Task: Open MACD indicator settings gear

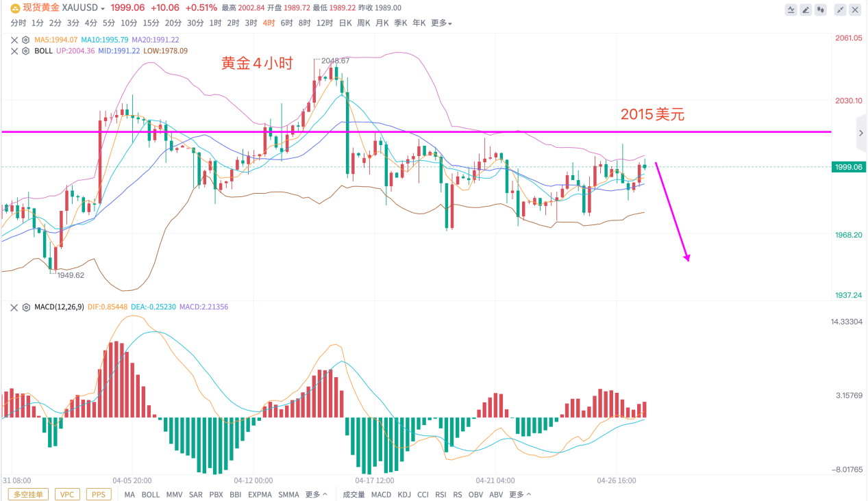Action: (26, 307)
